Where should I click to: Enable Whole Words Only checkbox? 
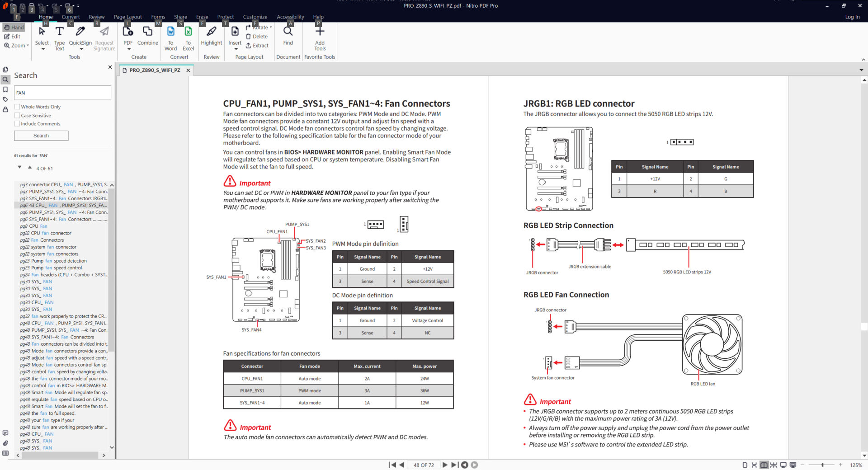pos(17,107)
